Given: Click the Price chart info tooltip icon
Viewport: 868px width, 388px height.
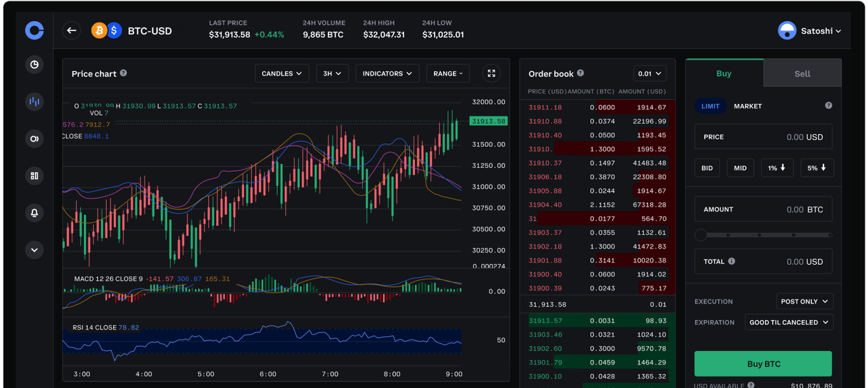Looking at the screenshot, I should [123, 73].
